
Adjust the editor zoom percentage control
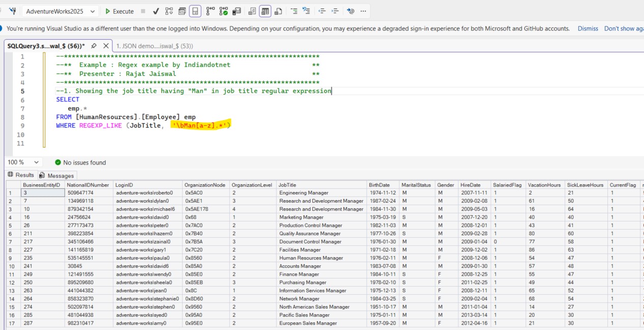23,162
